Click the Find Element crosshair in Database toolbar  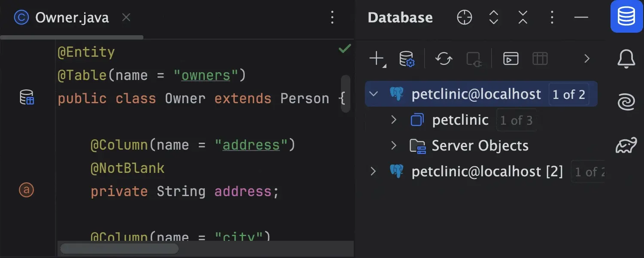(x=464, y=18)
